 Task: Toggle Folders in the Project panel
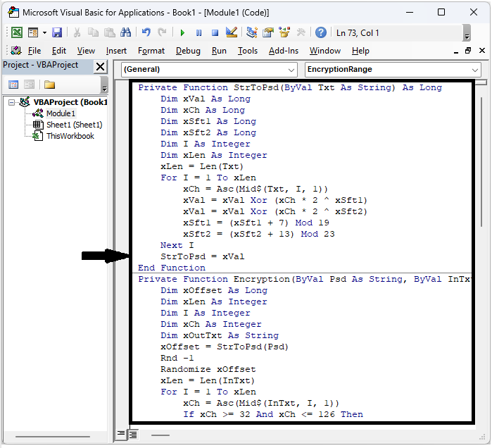tap(49, 85)
